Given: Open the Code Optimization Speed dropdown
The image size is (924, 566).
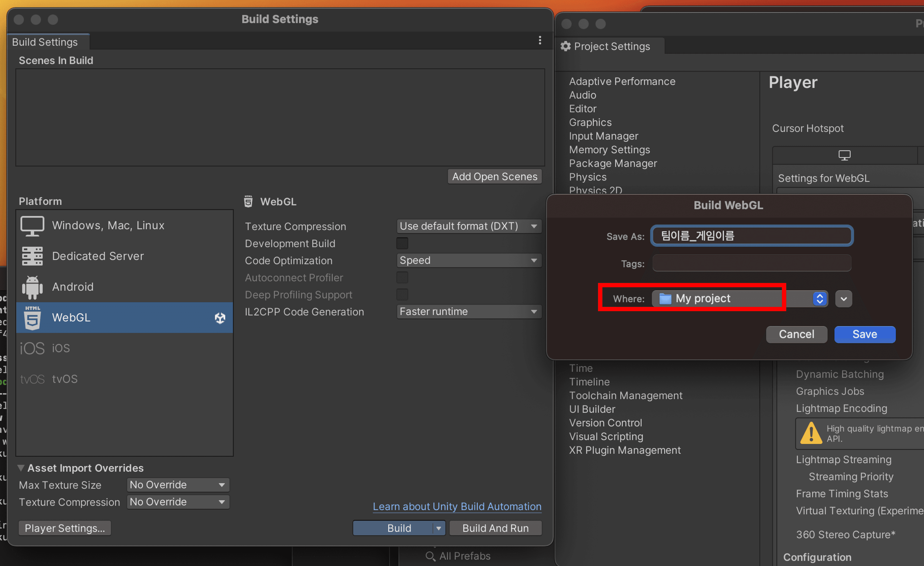Looking at the screenshot, I should tap(469, 260).
